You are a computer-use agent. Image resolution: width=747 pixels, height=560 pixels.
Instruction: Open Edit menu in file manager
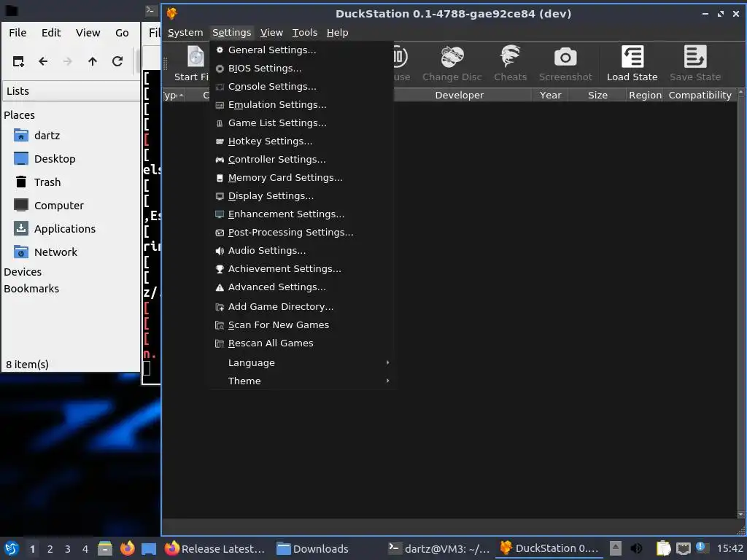(51, 32)
